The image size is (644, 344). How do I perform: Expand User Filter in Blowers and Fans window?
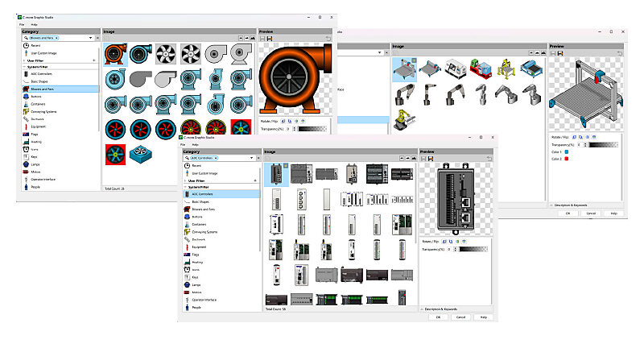point(24,60)
